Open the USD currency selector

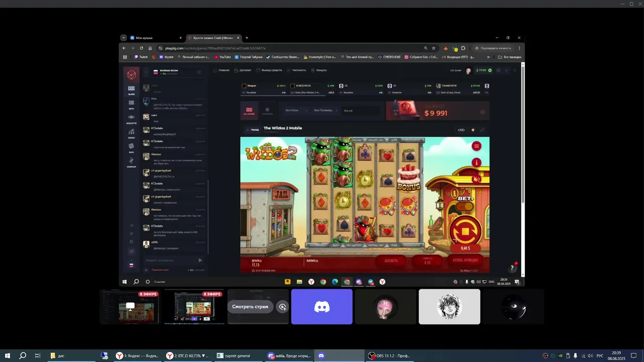pyautogui.click(x=461, y=130)
